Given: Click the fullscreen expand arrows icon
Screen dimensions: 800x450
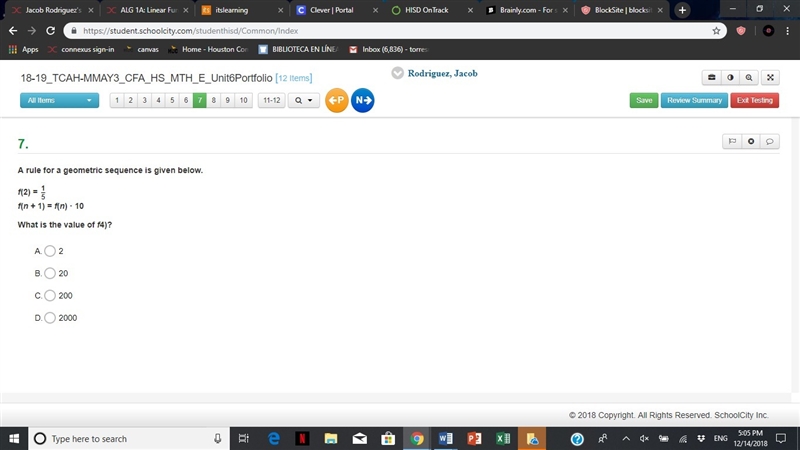Looking at the screenshot, I should coord(770,78).
